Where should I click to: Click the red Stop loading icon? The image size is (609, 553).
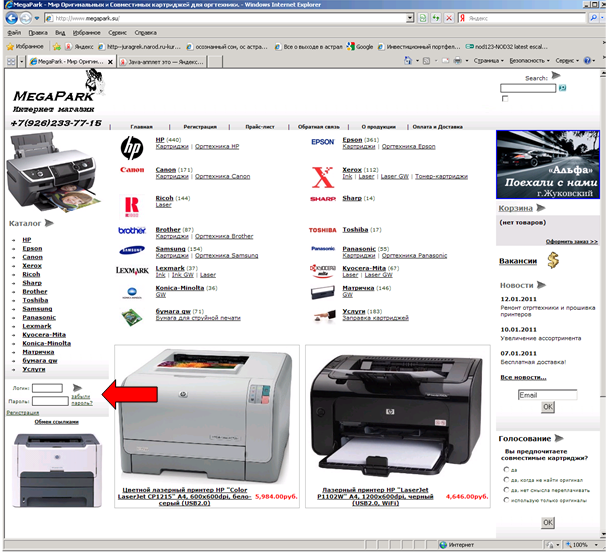pyautogui.click(x=449, y=18)
